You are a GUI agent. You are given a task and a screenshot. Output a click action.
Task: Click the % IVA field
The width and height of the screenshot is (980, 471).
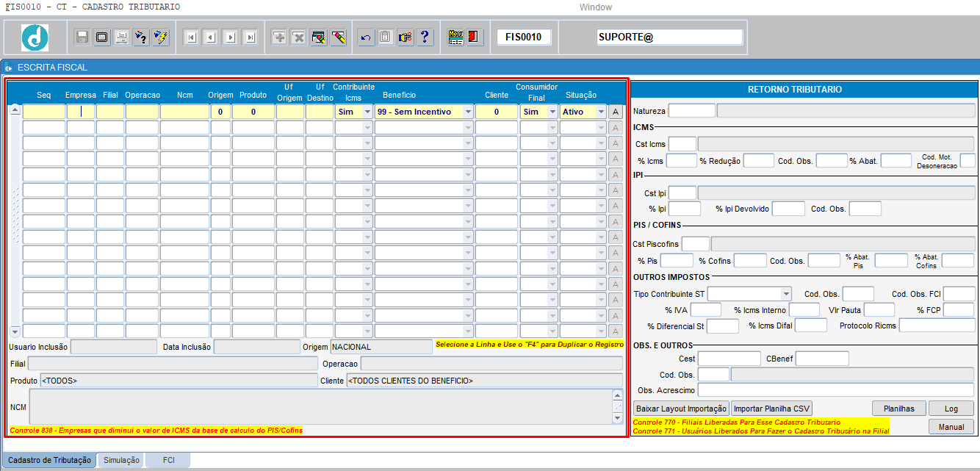point(706,310)
